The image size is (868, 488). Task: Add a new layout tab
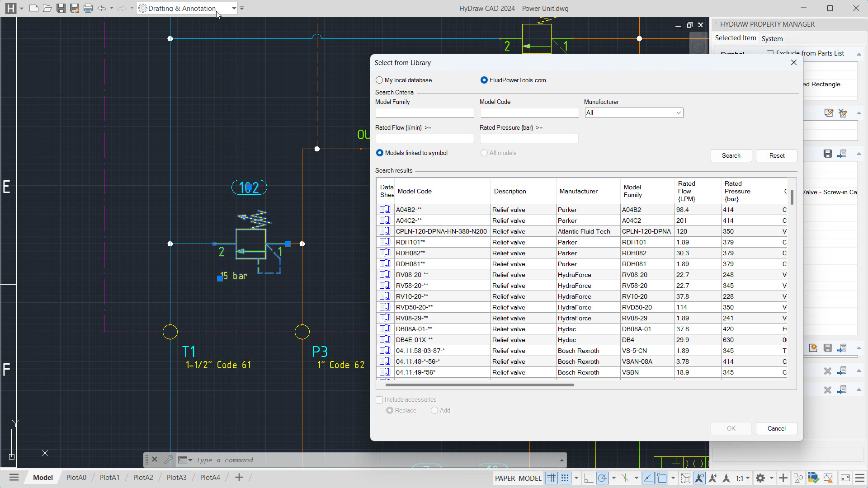tap(239, 478)
